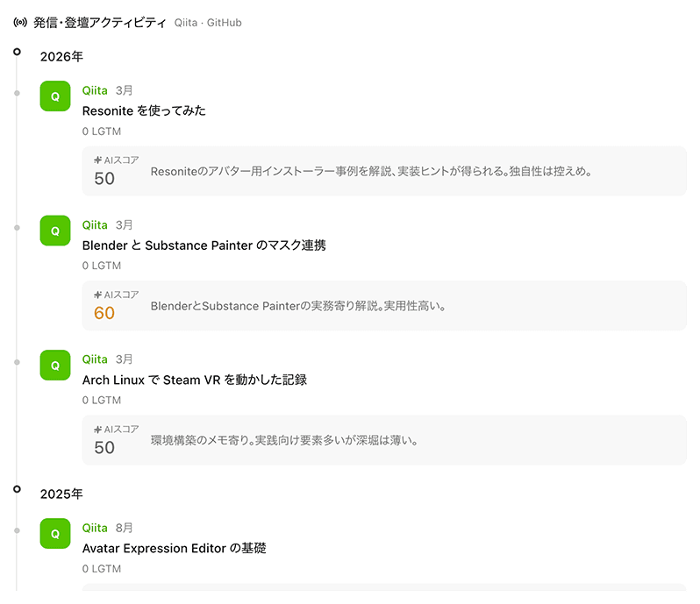Click the Qiita label above Blender と Substance Painter
This screenshot has width=700, height=604.
pos(95,225)
